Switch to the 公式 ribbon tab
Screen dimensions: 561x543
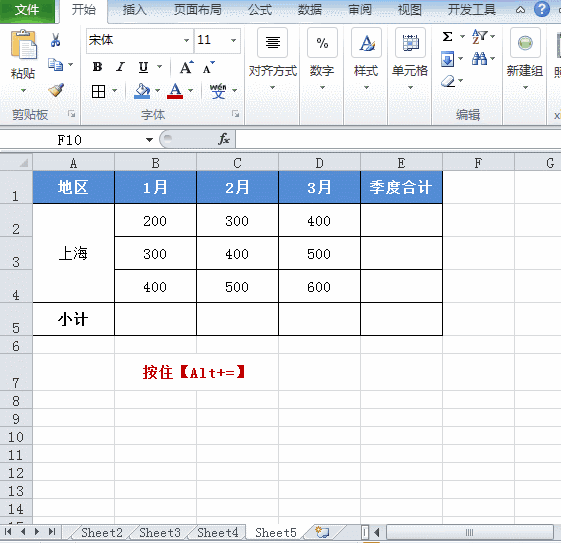(260, 10)
